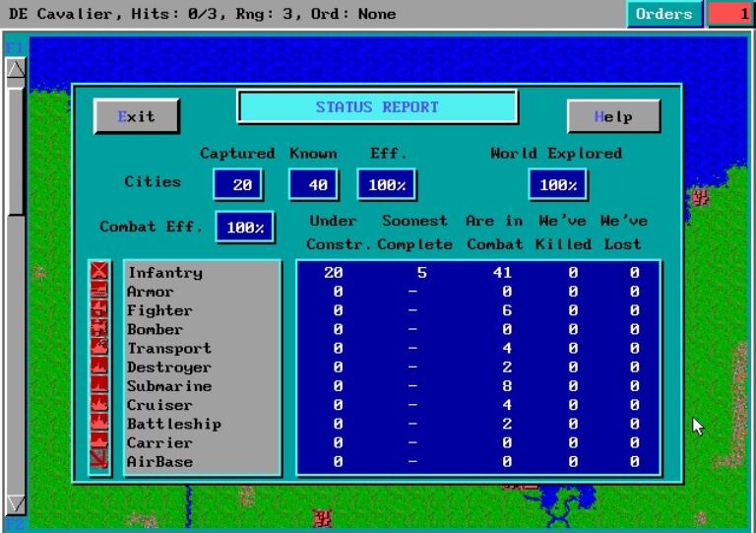This screenshot has height=533, width=756.
Task: Click the AirBase icon
Action: (99, 461)
